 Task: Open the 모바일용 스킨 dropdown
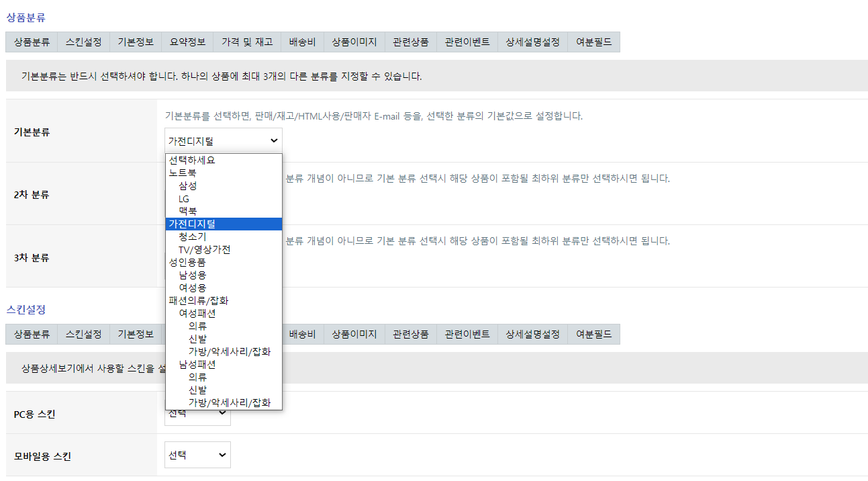pyautogui.click(x=197, y=455)
